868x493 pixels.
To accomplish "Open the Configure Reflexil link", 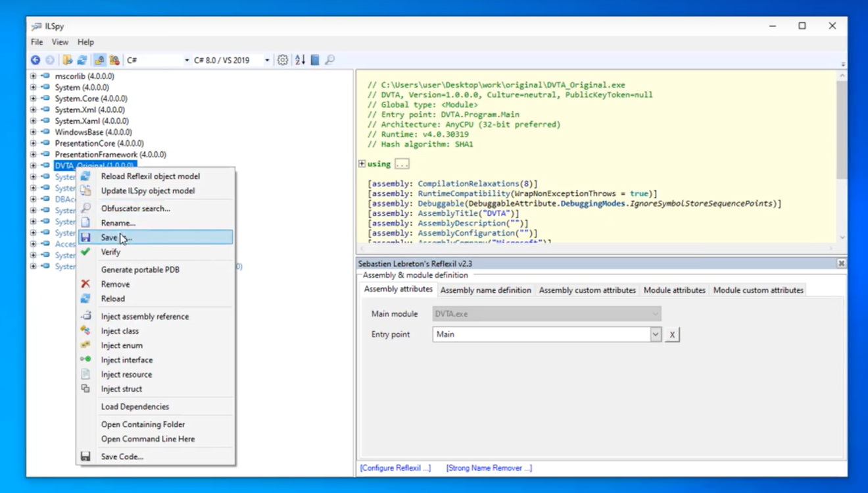I will pyautogui.click(x=395, y=468).
